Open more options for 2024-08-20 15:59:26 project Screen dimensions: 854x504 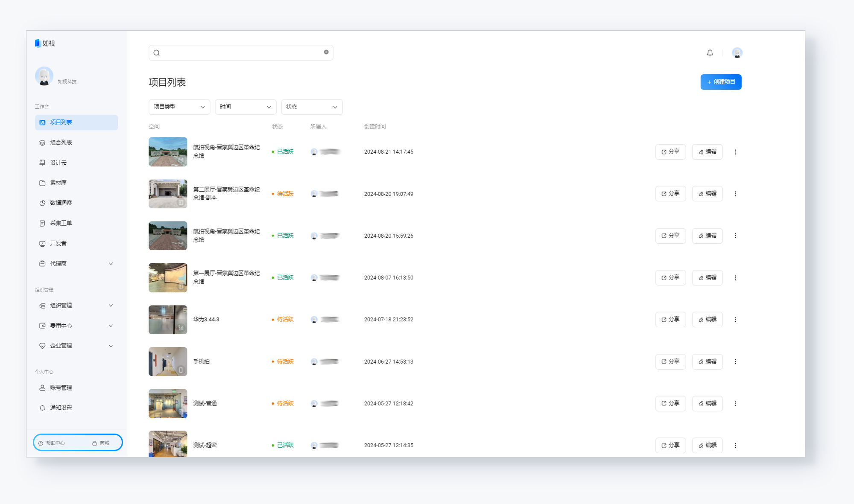tap(735, 236)
